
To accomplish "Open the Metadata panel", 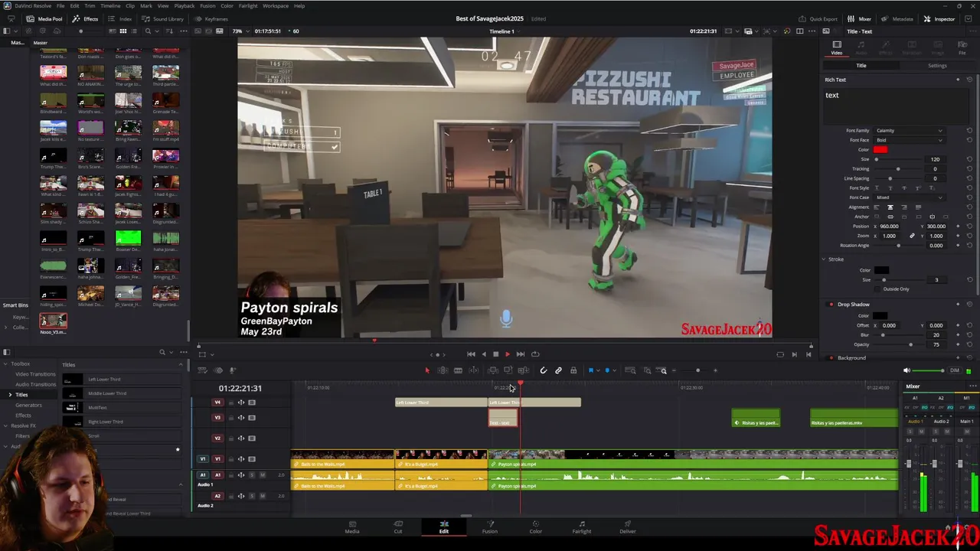I will pyautogui.click(x=897, y=18).
